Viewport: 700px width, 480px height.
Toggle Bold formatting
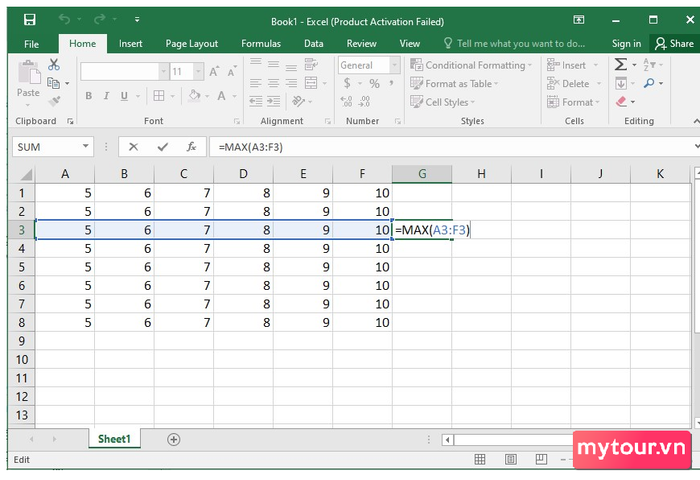pos(88,96)
